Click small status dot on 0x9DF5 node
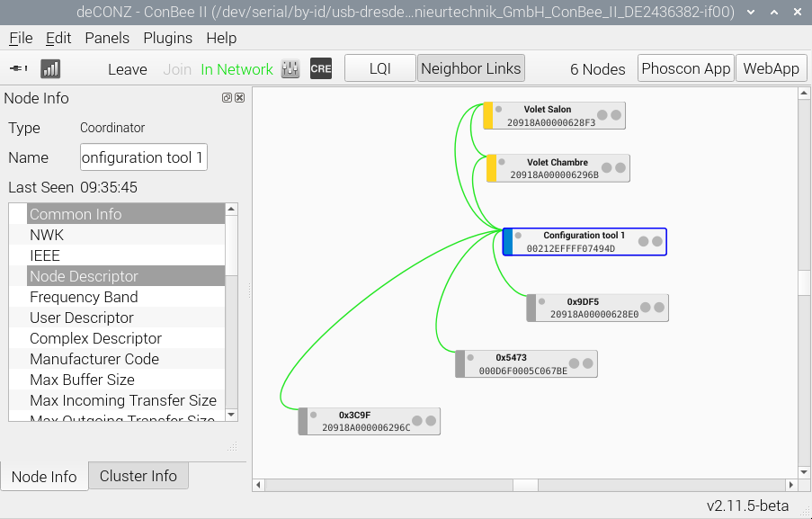Screen dimensions: 812x519 pyautogui.click(x=541, y=301)
